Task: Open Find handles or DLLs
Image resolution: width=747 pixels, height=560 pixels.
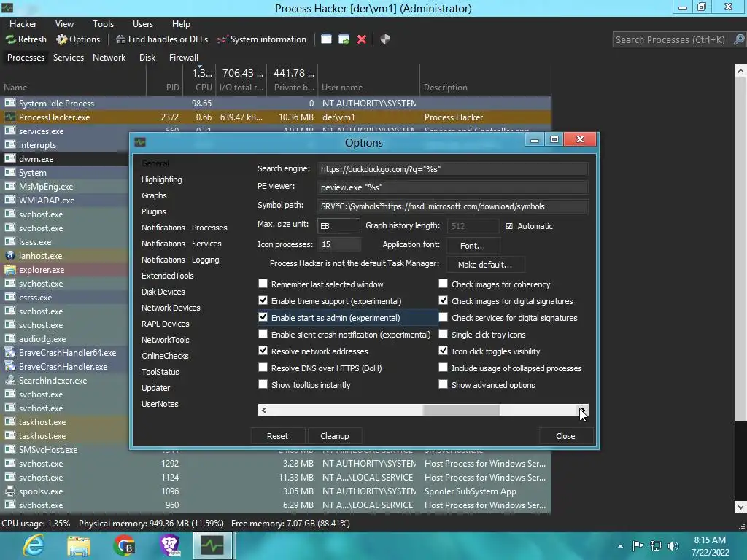Action: (x=162, y=39)
